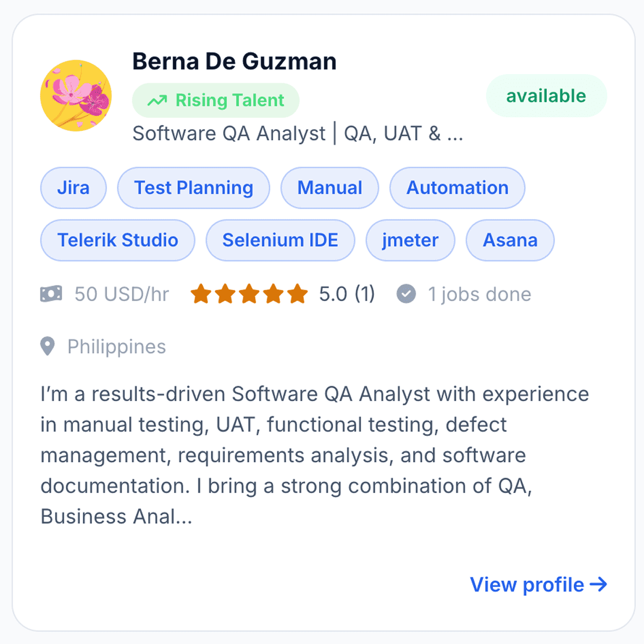644x644 pixels.
Task: Open the View profile link
Action: tap(539, 585)
